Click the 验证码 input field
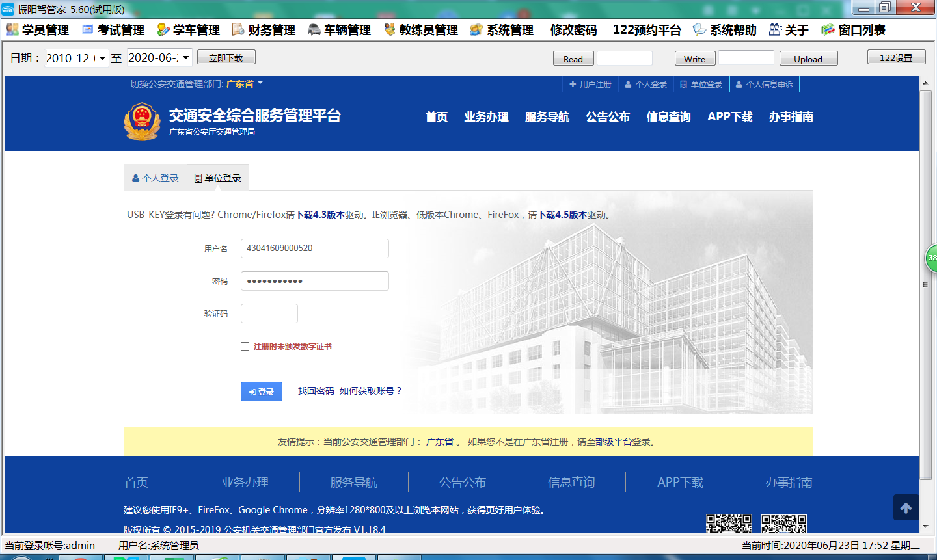937x560 pixels. [269, 313]
